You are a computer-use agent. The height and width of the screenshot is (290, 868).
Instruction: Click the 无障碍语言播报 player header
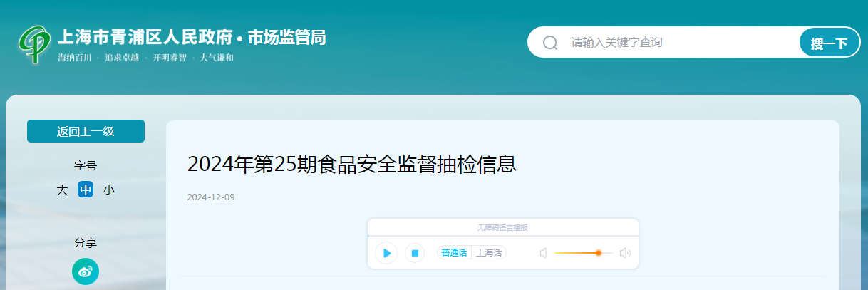[502, 227]
